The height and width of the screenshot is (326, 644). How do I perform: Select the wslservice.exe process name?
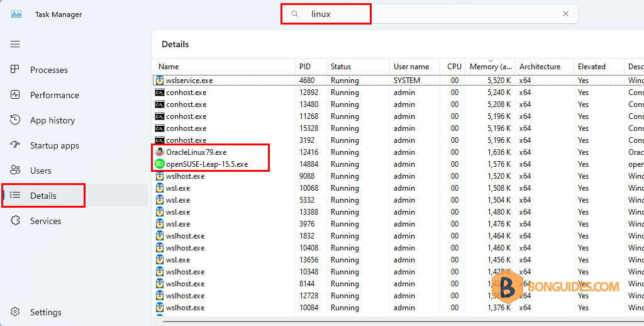click(x=189, y=81)
